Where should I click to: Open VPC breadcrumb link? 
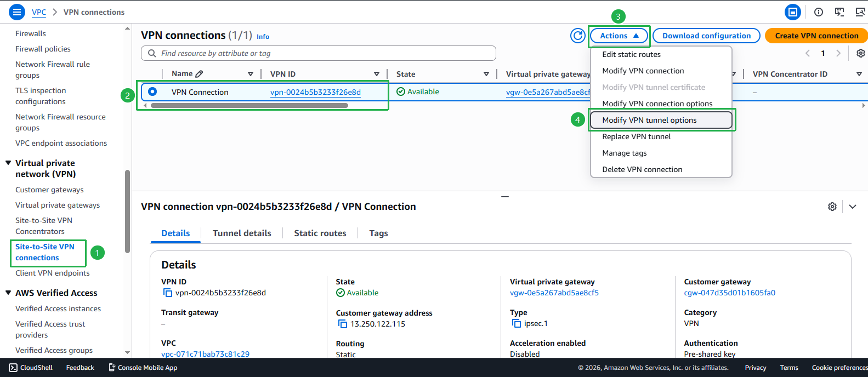[39, 12]
